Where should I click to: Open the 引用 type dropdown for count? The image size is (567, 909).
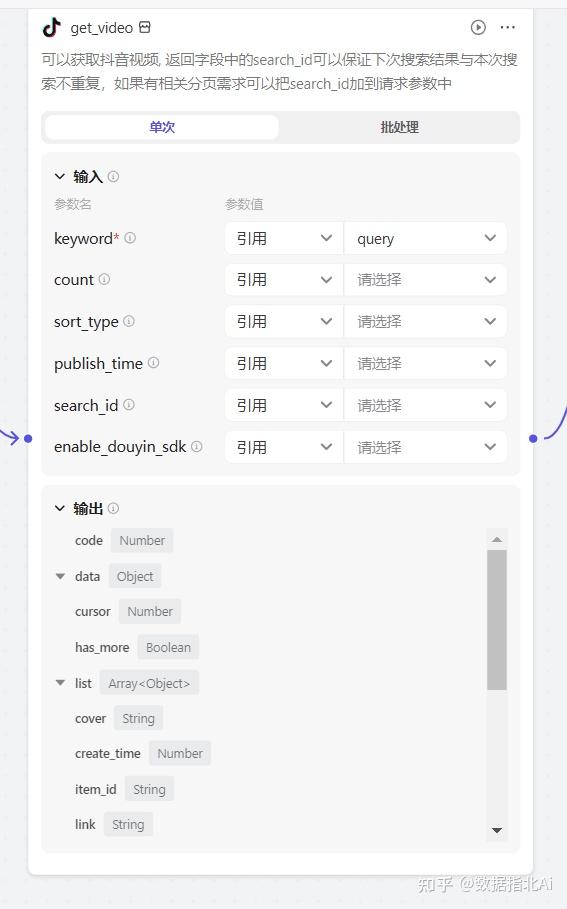click(x=284, y=280)
